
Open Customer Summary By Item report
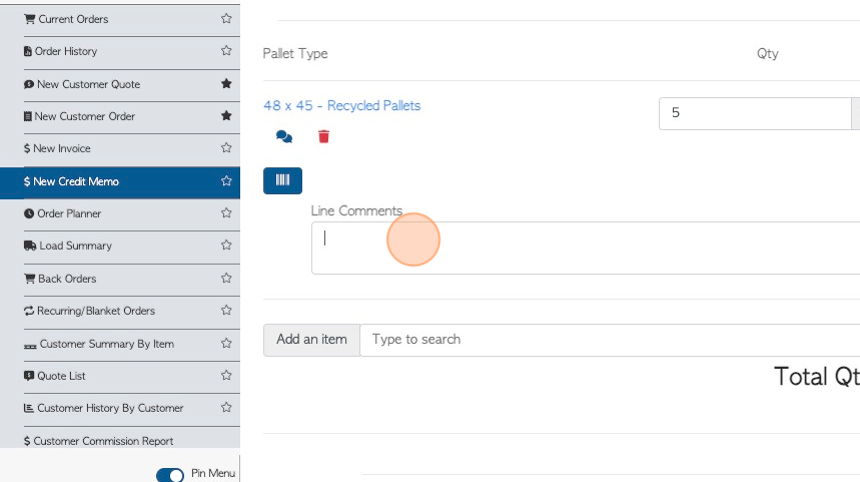[x=99, y=344]
